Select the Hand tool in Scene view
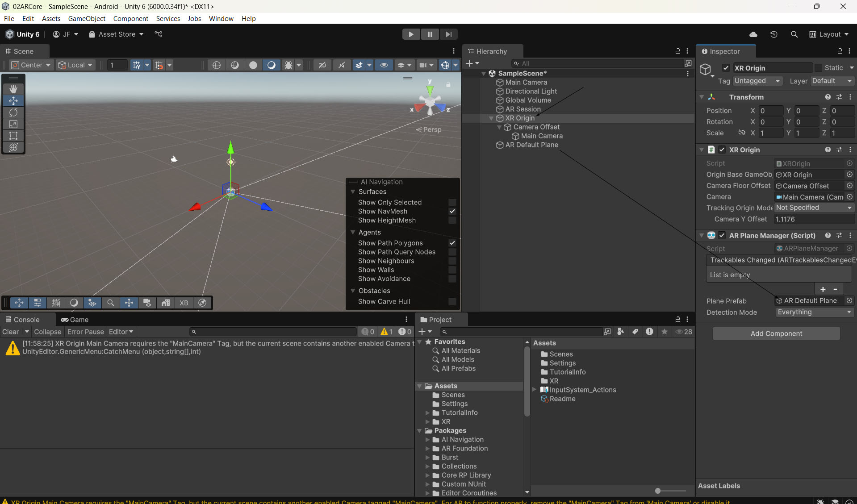The width and height of the screenshot is (857, 504). (x=13, y=89)
